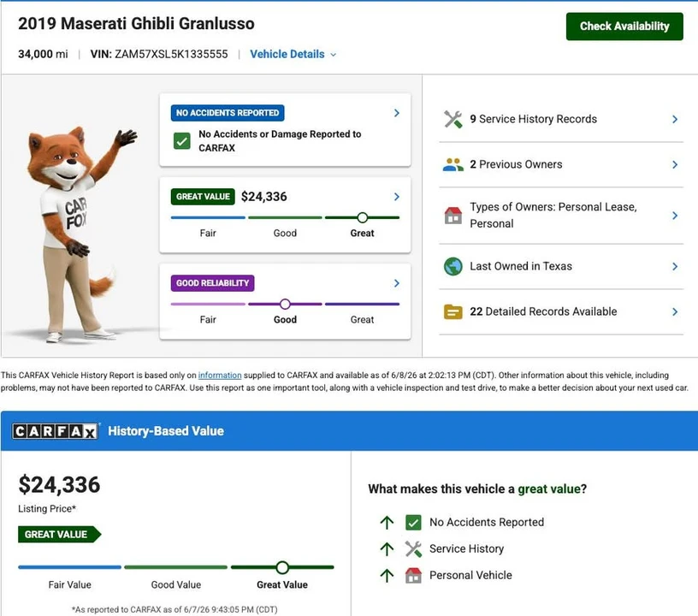Click 'What makes this vehicle a great value?' heading

click(477, 489)
